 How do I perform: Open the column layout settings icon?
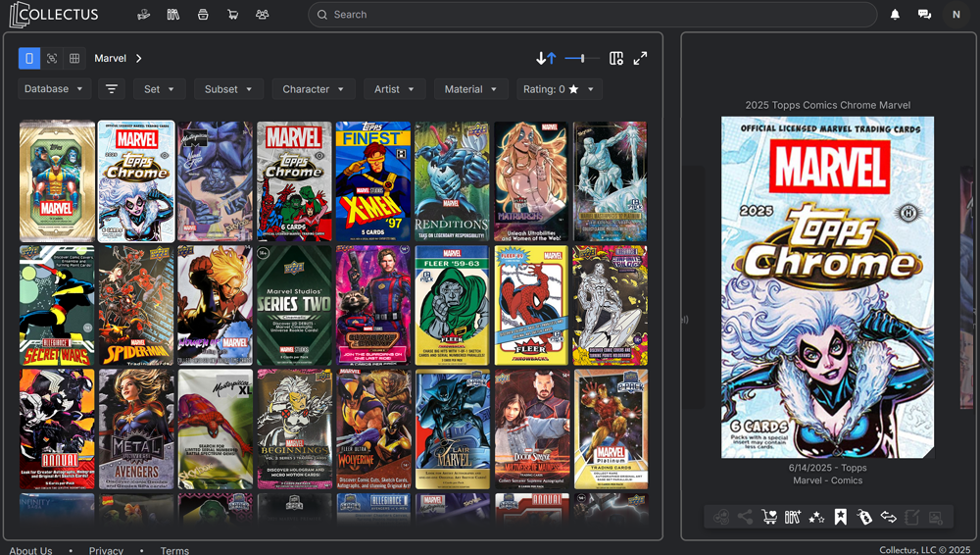pos(616,58)
